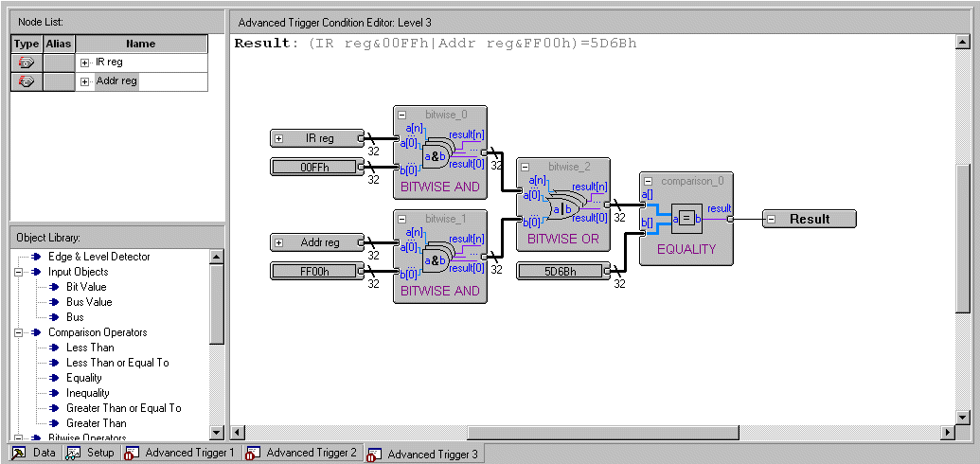980x464 pixels.
Task: Expand Addr reg in the Node List
Action: click(x=85, y=81)
